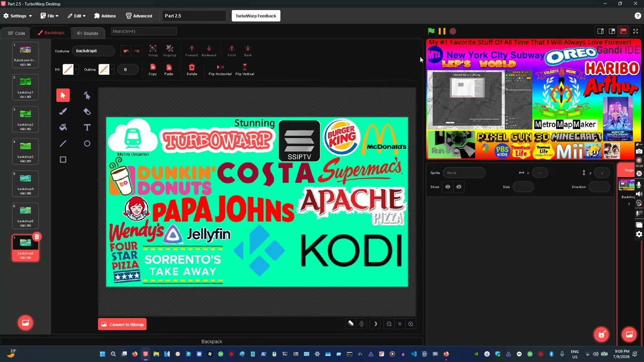This screenshot has width=644, height=362.
Task: Switch to large stage layout
Action: [x=612, y=31]
